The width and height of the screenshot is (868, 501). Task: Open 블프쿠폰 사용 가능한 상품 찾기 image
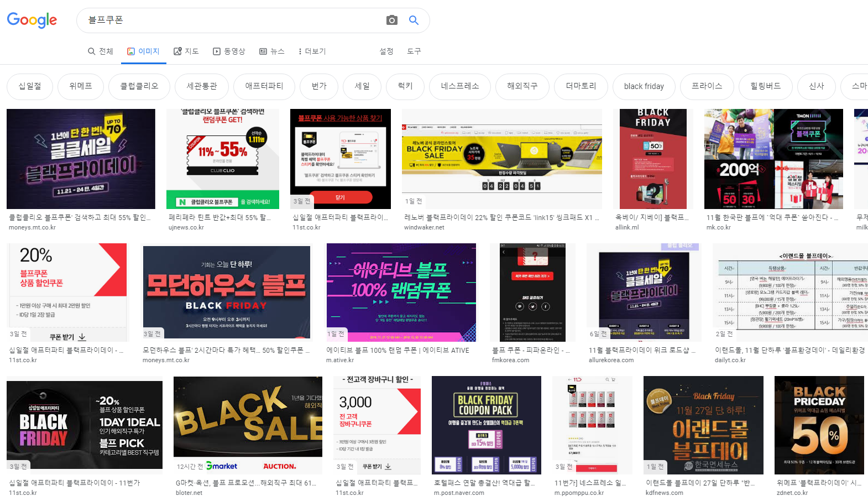click(341, 159)
